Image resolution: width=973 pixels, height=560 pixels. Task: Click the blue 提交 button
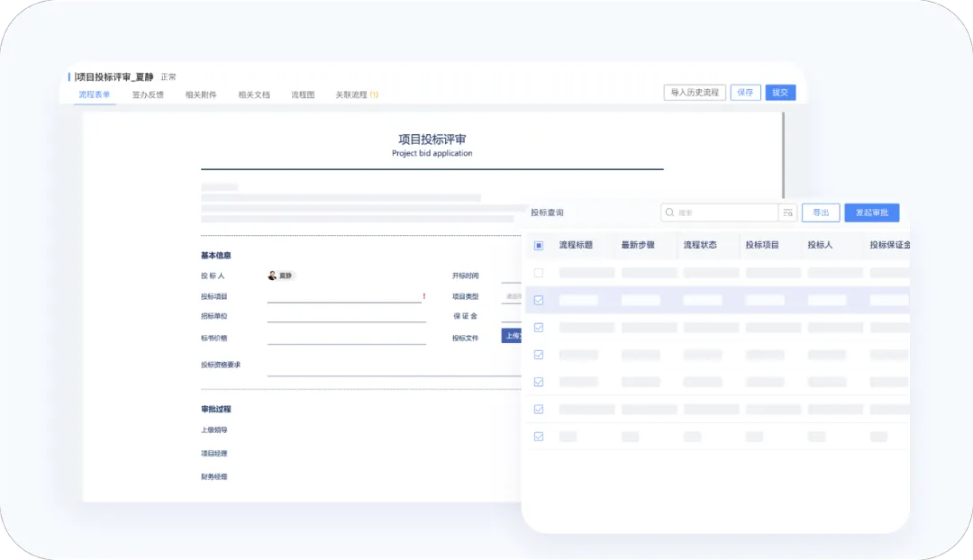(780, 93)
